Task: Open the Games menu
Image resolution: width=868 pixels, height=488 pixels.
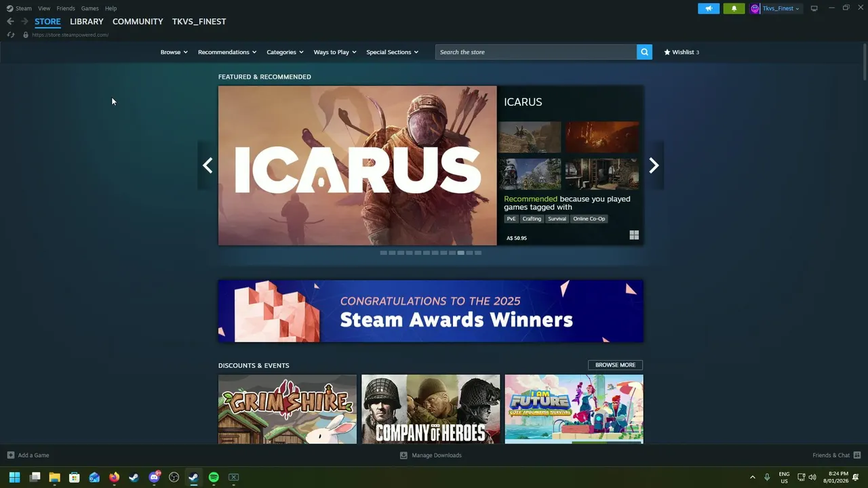Action: coord(90,8)
